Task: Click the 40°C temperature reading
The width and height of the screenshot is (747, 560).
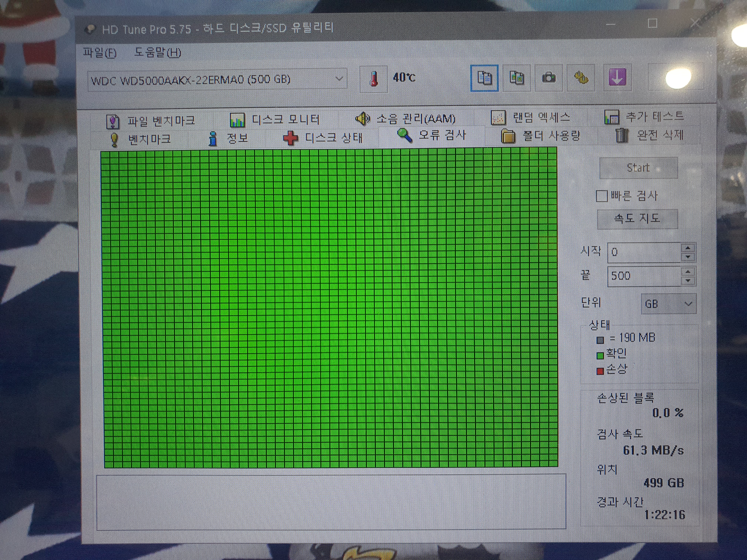Action: 404,78
